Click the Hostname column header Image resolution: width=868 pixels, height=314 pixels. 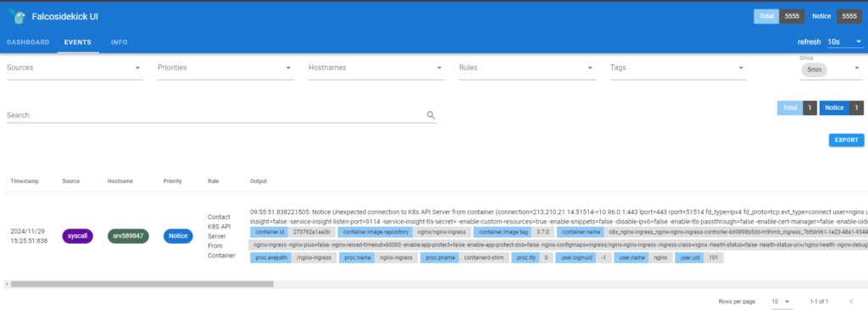pos(120,181)
